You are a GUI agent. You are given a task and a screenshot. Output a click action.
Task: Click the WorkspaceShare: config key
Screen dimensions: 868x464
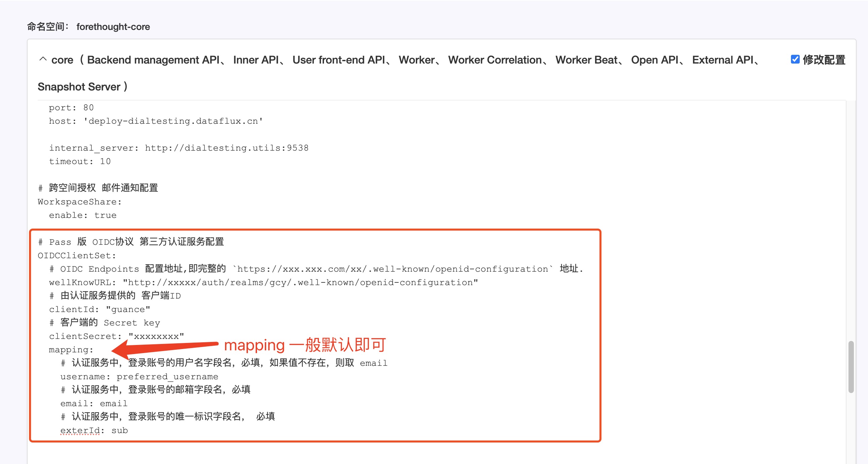coord(79,202)
